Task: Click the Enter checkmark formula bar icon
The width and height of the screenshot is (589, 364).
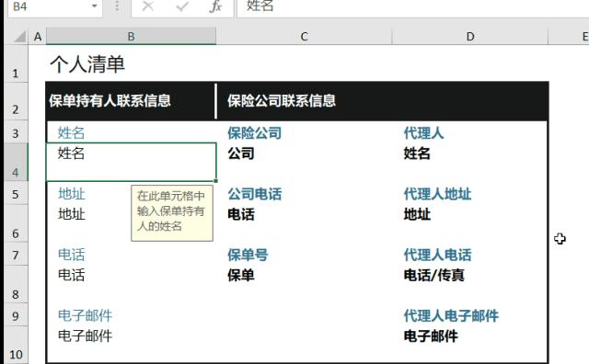Action: 182,6
